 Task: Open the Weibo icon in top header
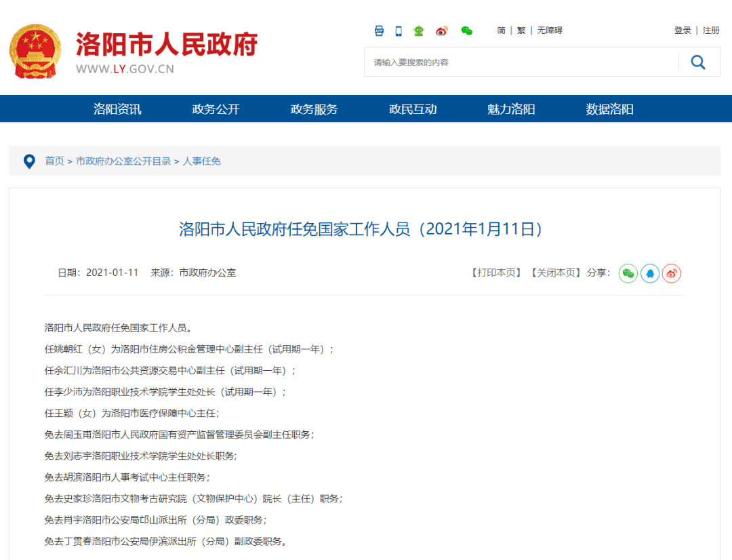pos(442,31)
